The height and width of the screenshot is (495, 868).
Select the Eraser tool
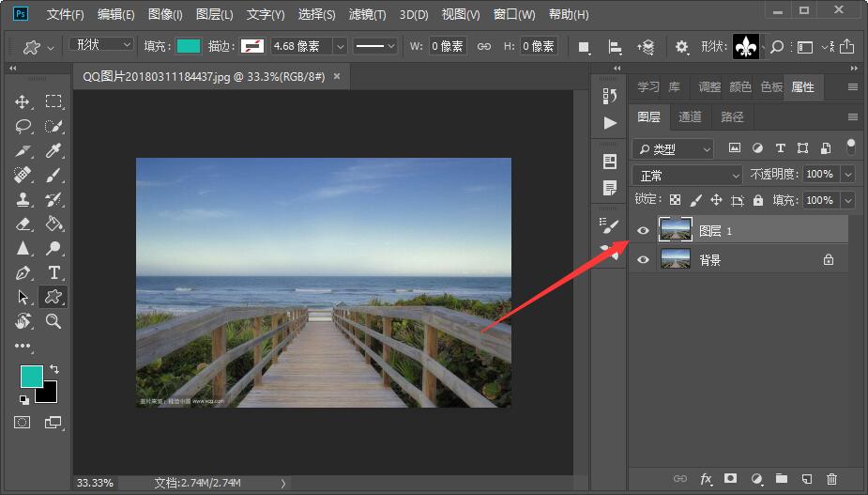[23, 224]
